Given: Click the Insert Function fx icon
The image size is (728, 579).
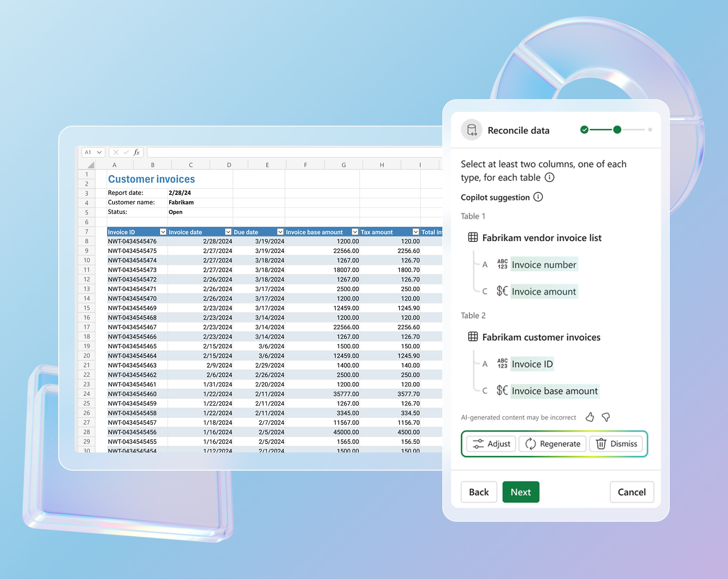Looking at the screenshot, I should pos(136,152).
